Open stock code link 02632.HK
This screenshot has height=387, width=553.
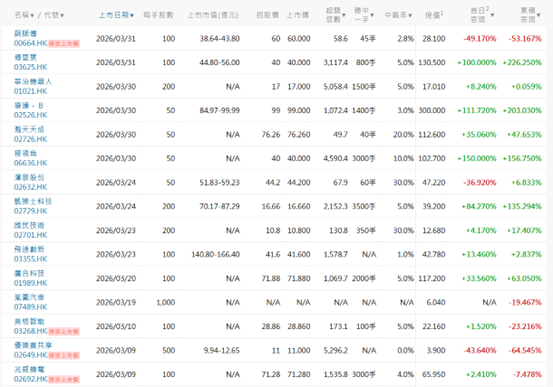(30, 187)
